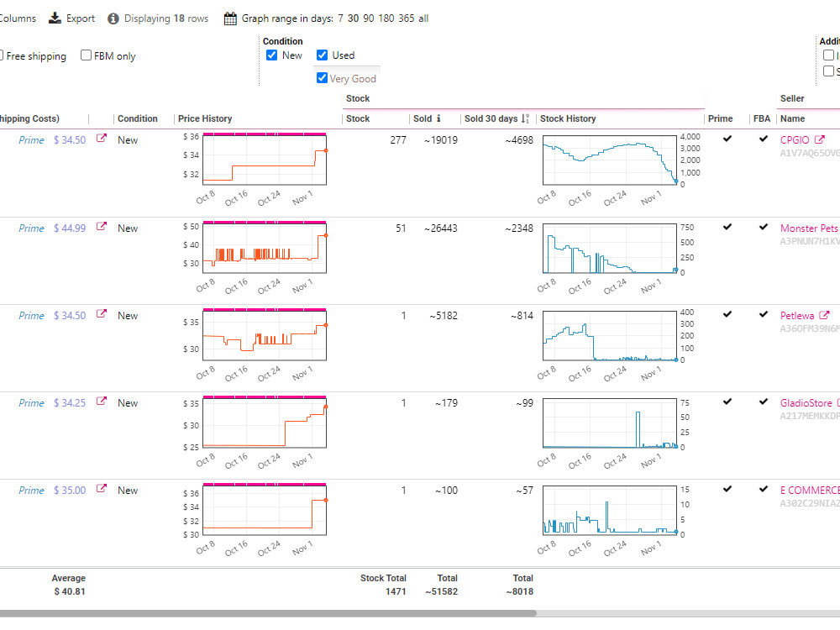840x630 pixels.
Task: Click GladioStore price history chart
Action: click(265, 423)
